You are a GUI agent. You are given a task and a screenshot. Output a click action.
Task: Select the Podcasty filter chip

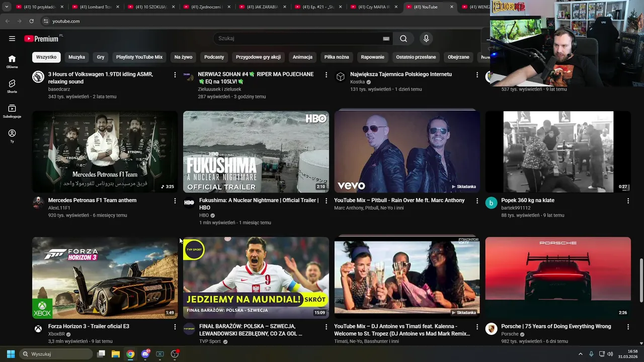tap(214, 57)
